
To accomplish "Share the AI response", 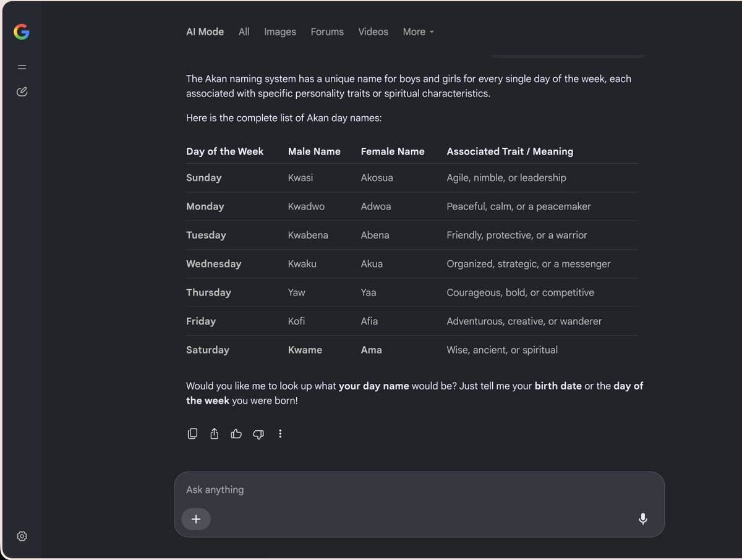I will 214,433.
